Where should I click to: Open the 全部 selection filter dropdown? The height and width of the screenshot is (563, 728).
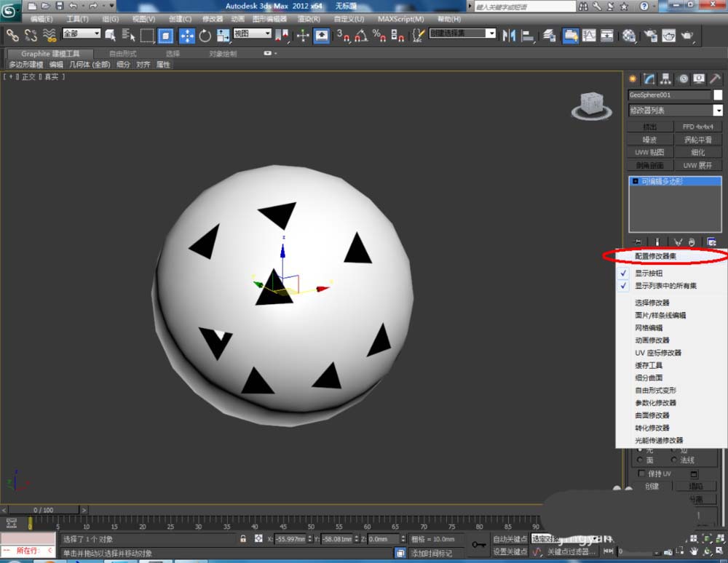coord(82,34)
